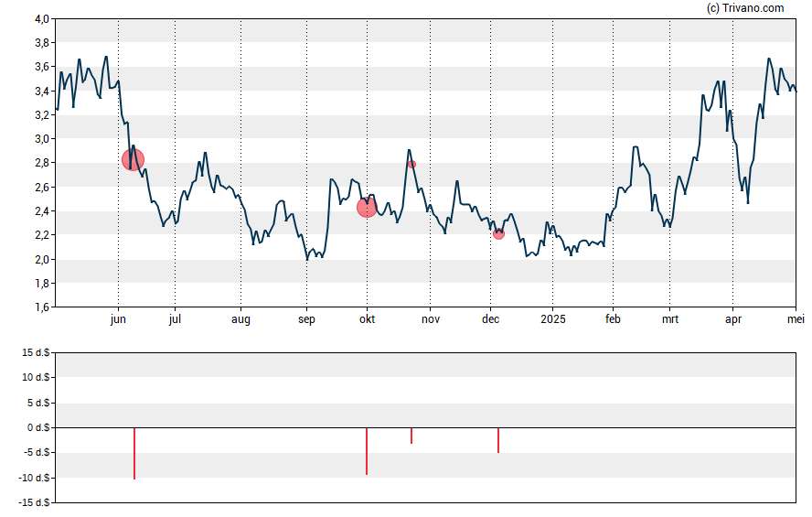Click the '-10 d.$' axis label
This screenshot has width=812, height=517.
pyautogui.click(x=34, y=478)
